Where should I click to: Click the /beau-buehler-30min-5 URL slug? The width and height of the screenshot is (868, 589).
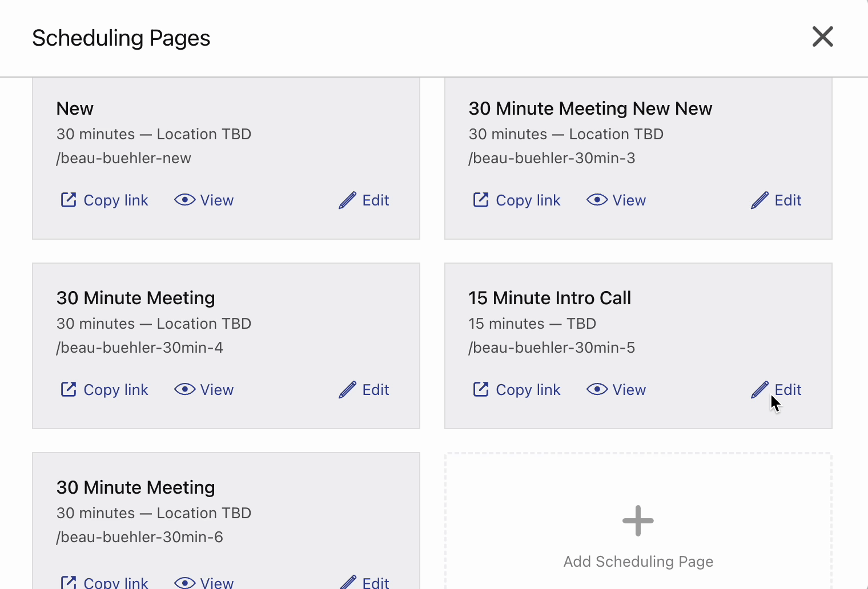pos(552,348)
